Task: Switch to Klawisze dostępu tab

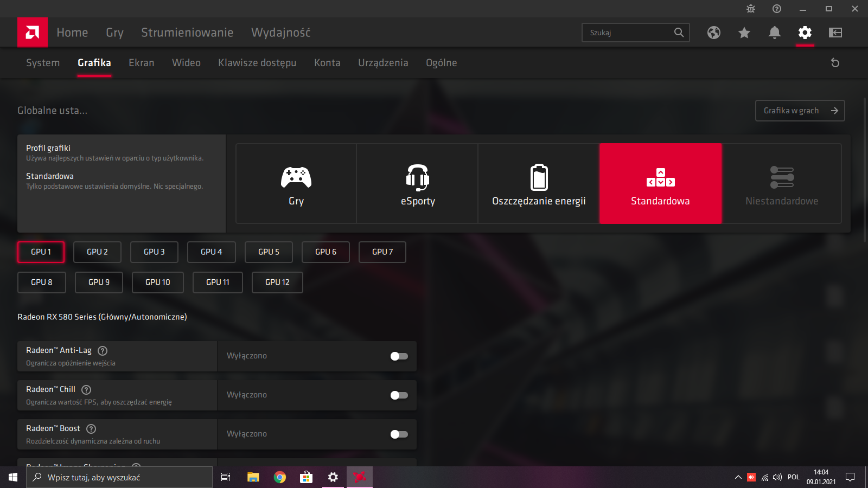Action: point(257,63)
